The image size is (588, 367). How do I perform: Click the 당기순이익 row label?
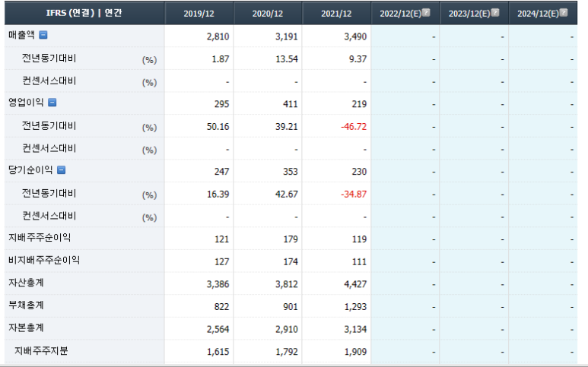30,170
